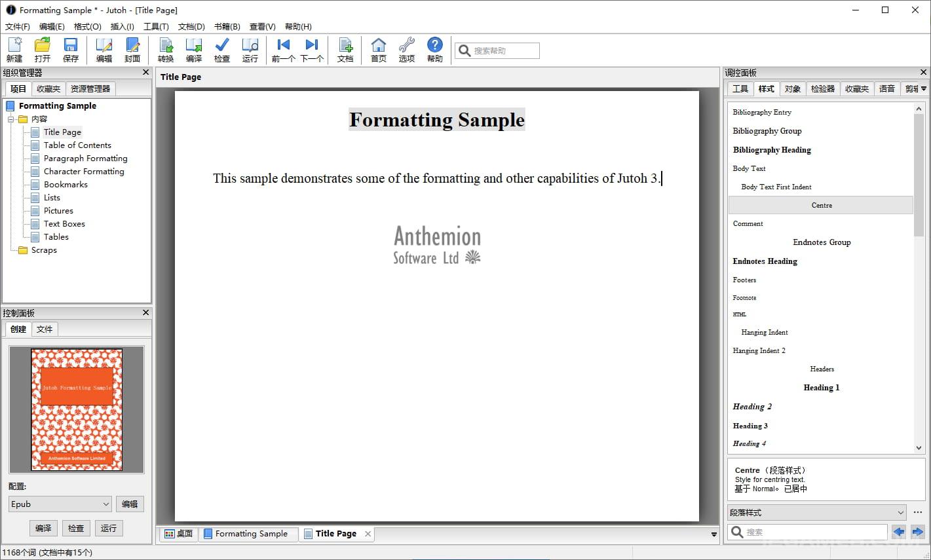Open the 格式(O) menu
Image resolution: width=931 pixels, height=560 pixels.
click(88, 27)
